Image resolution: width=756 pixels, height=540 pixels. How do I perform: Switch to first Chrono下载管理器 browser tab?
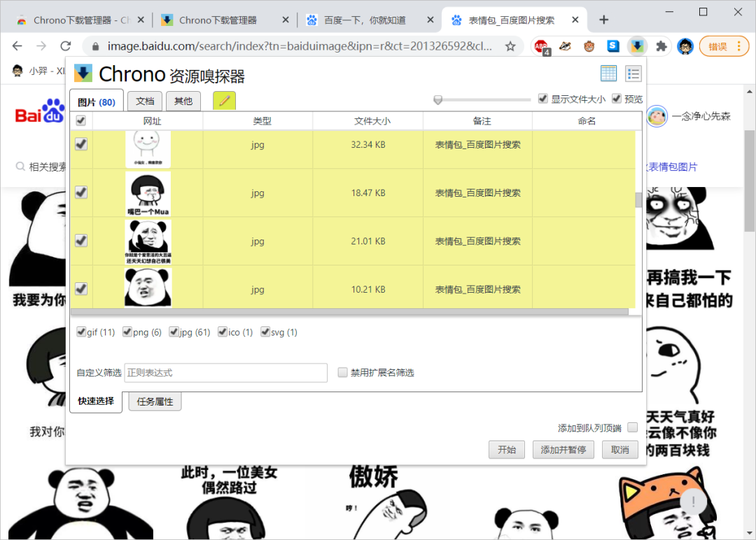tap(80, 20)
